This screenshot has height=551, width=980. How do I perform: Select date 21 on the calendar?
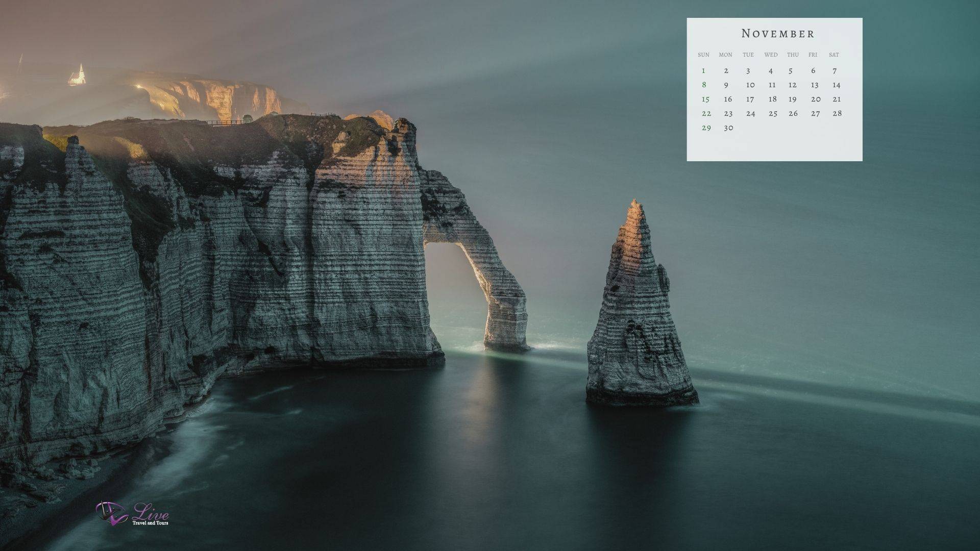[837, 99]
